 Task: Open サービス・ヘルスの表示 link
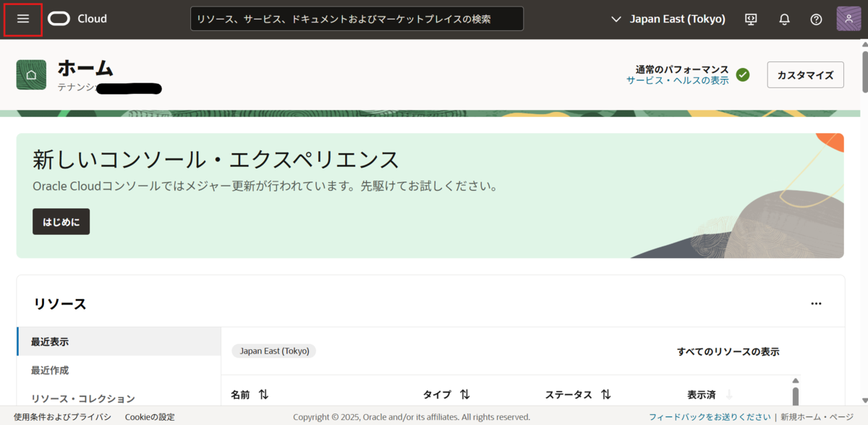(678, 81)
